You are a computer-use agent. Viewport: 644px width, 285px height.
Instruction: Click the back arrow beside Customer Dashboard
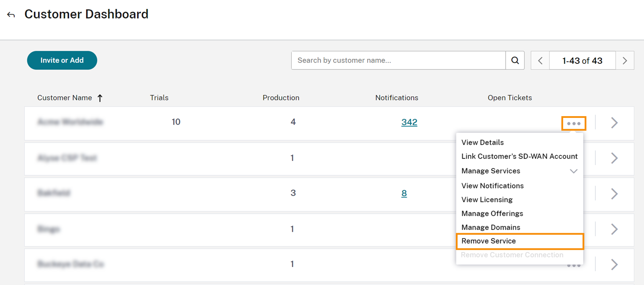coord(11,15)
